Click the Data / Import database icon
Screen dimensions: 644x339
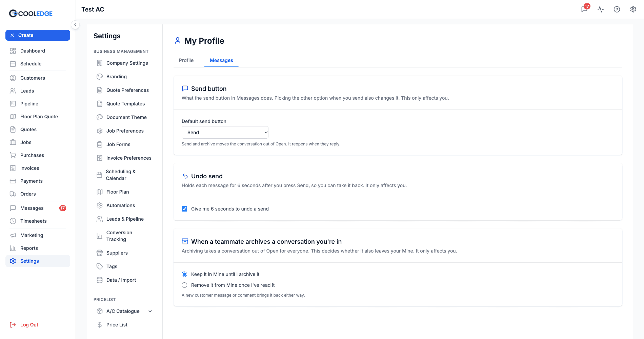tap(100, 280)
